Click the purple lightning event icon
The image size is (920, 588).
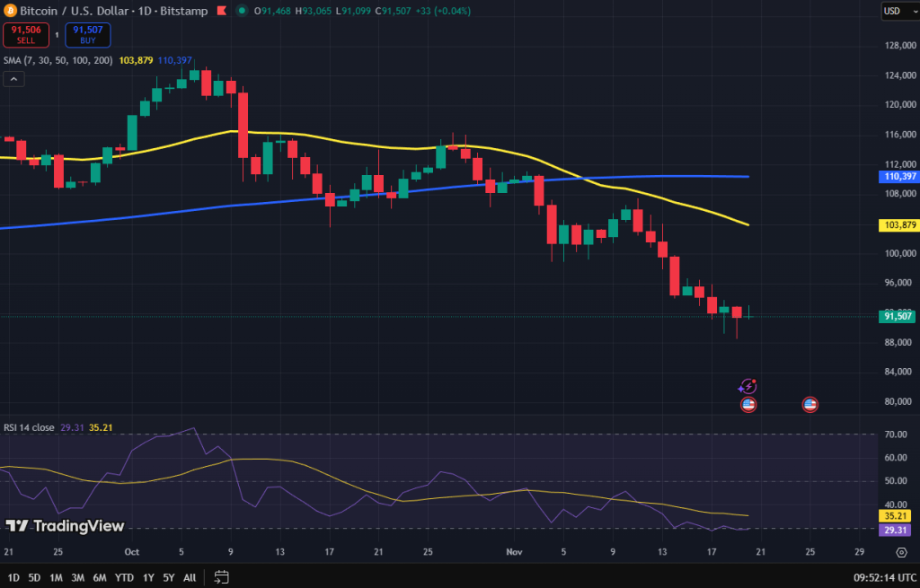coord(747,386)
